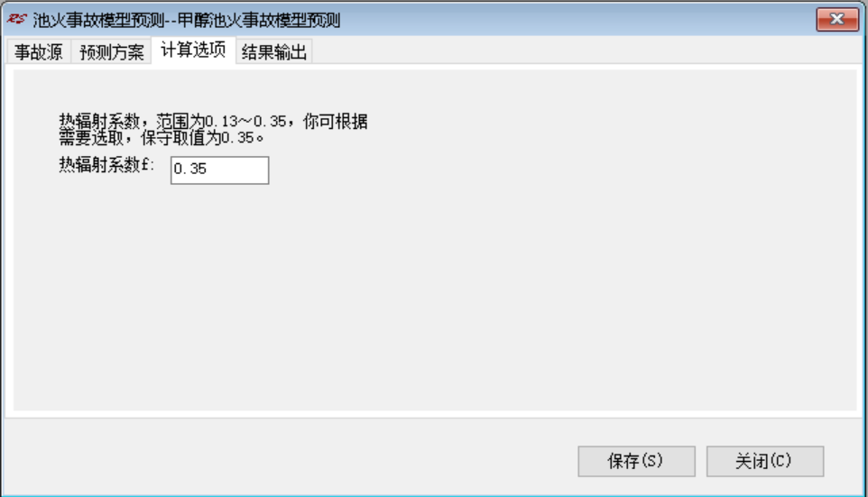Open the 预测方案 tab
The image size is (868, 497).
[x=111, y=52]
